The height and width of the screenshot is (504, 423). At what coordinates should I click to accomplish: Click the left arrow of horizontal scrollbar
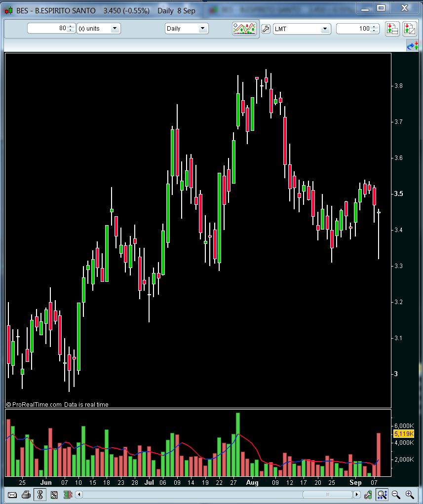point(79,494)
